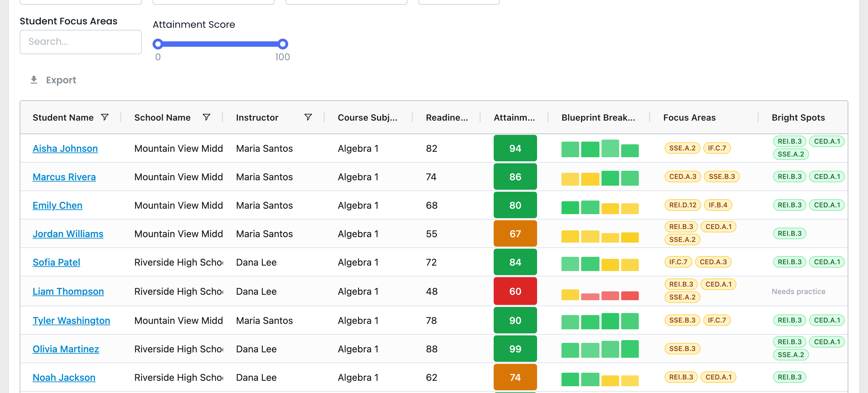Click the Export button label

[x=61, y=80]
